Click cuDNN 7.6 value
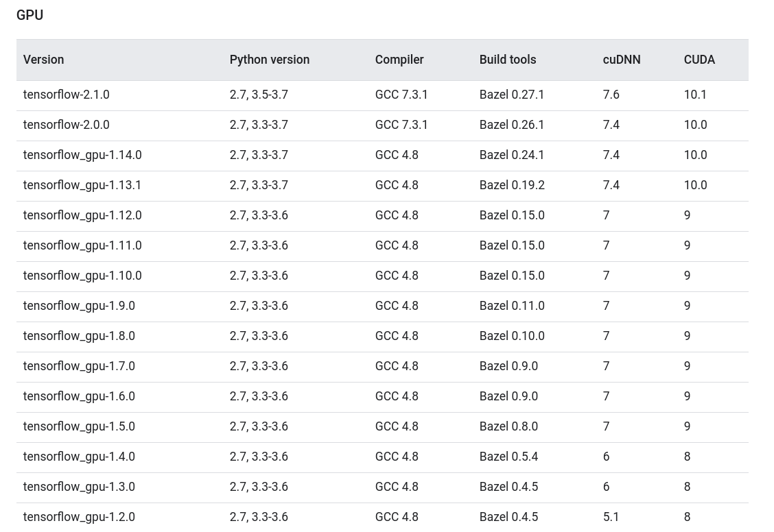Viewport: 774px width, 532px height. point(611,95)
